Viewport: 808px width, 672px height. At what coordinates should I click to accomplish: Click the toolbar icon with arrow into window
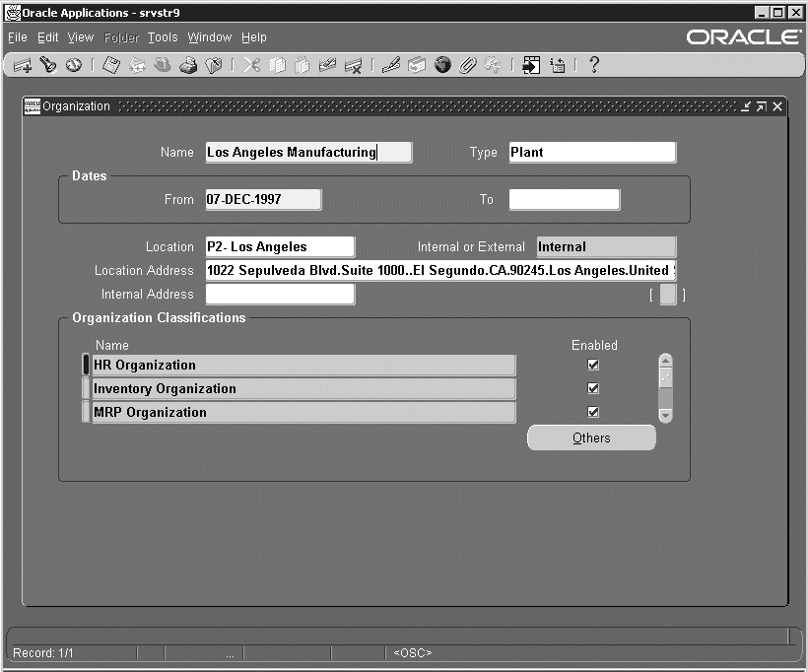pos(531,65)
